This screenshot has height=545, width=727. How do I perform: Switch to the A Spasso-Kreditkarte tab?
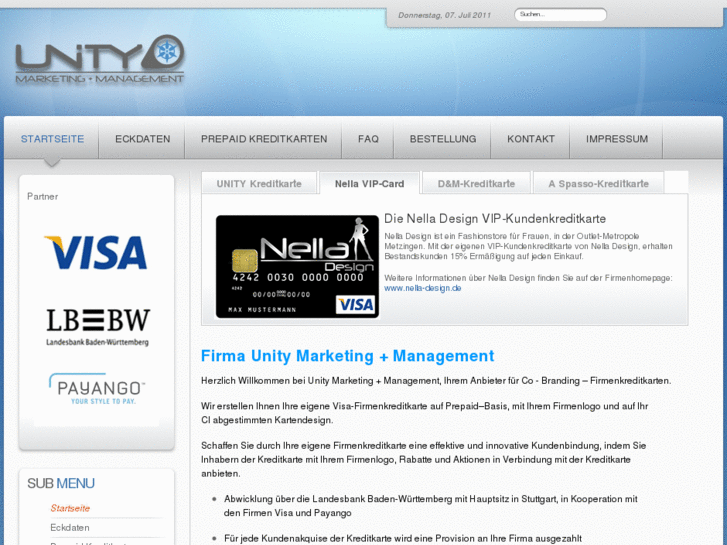[x=599, y=184]
